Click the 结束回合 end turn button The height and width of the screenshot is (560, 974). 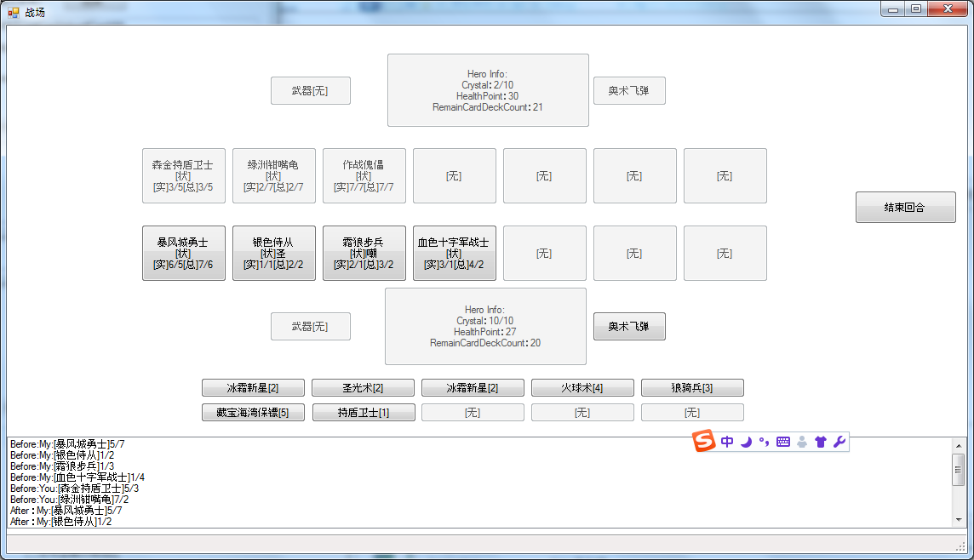click(905, 208)
